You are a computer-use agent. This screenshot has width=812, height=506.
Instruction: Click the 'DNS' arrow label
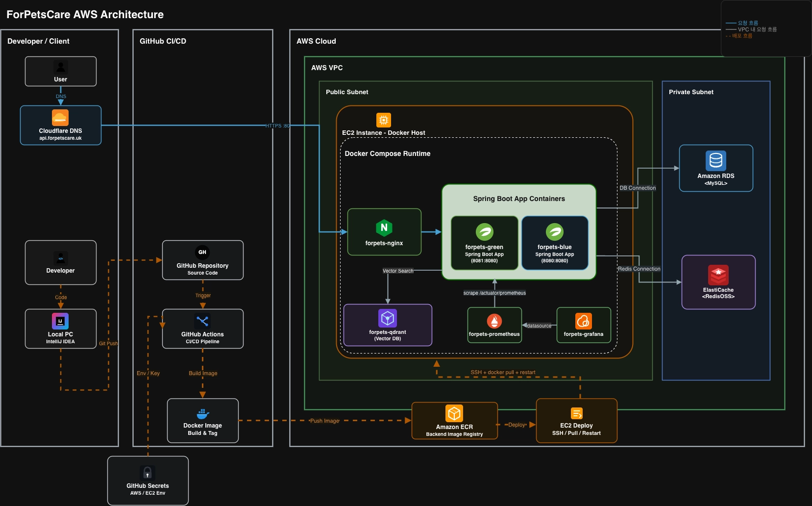tap(61, 97)
